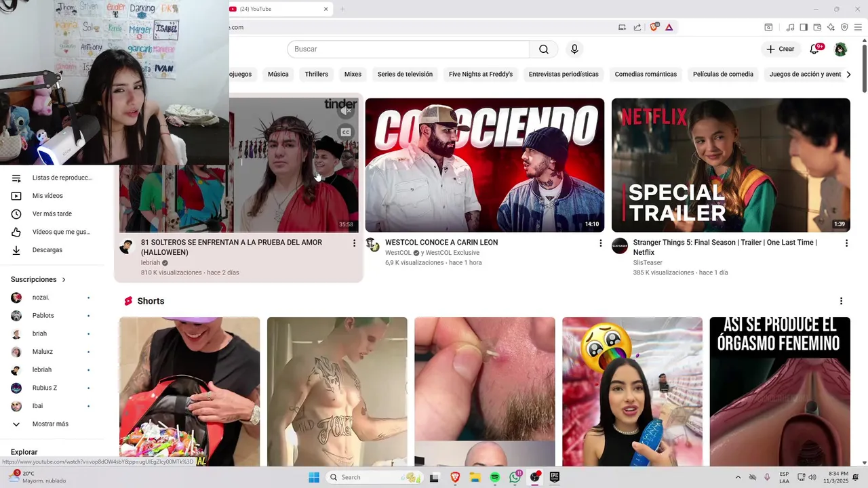Open options for WESTCOL CONOCE A CARIN LEON
This screenshot has width=868, height=488.
(x=600, y=243)
